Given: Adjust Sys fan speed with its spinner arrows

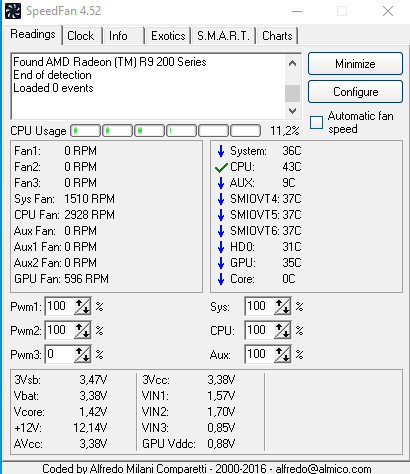Looking at the screenshot, I should coord(282,306).
